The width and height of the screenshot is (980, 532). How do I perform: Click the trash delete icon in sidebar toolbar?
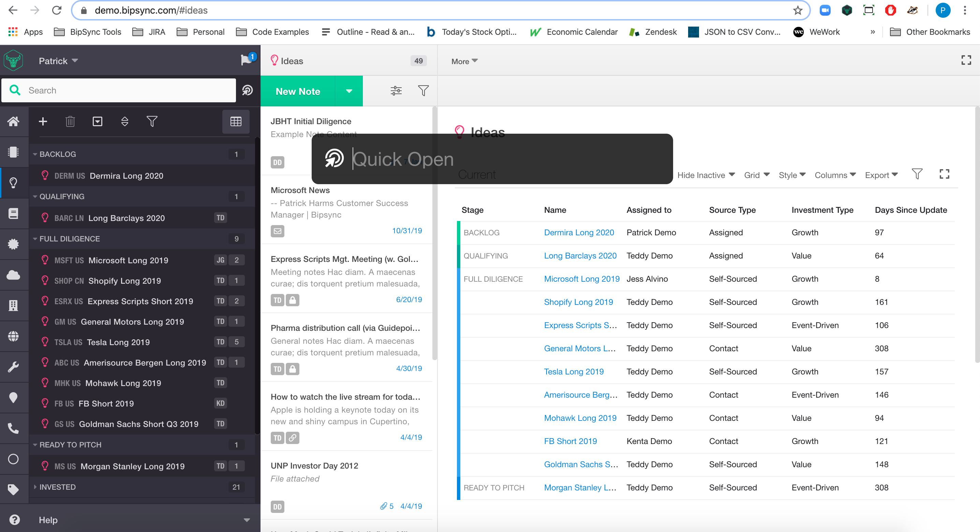pyautogui.click(x=70, y=121)
